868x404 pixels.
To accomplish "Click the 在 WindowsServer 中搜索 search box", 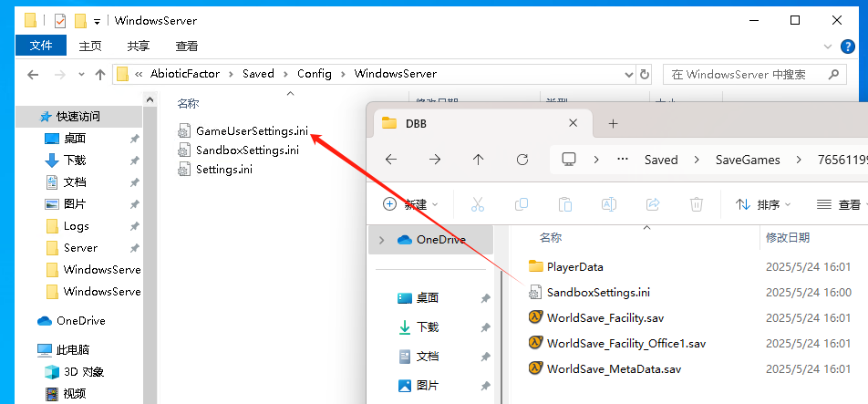I will [755, 74].
